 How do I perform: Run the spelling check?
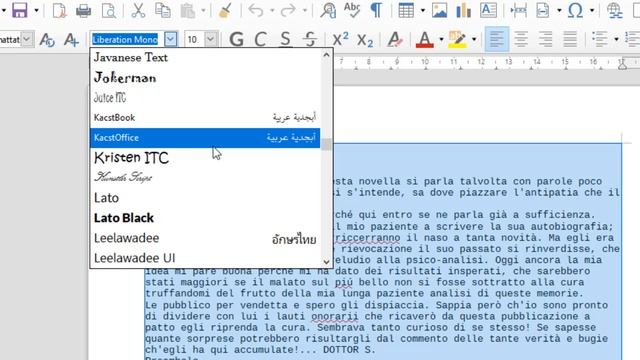(x=352, y=10)
